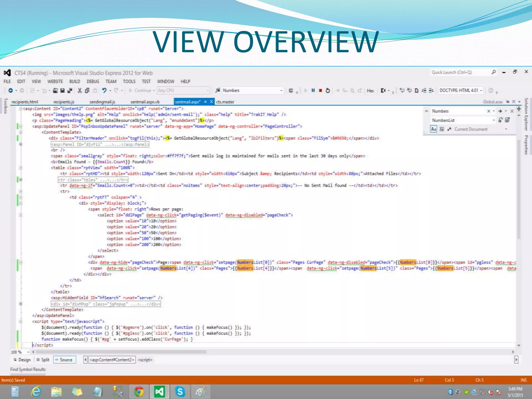Toggle Match Whole Word option

442,129
